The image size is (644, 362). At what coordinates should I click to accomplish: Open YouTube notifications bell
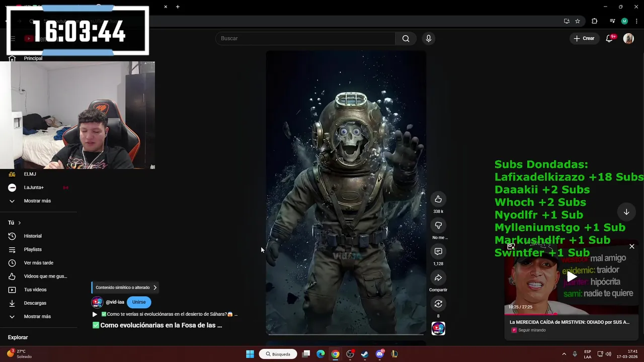click(x=609, y=38)
